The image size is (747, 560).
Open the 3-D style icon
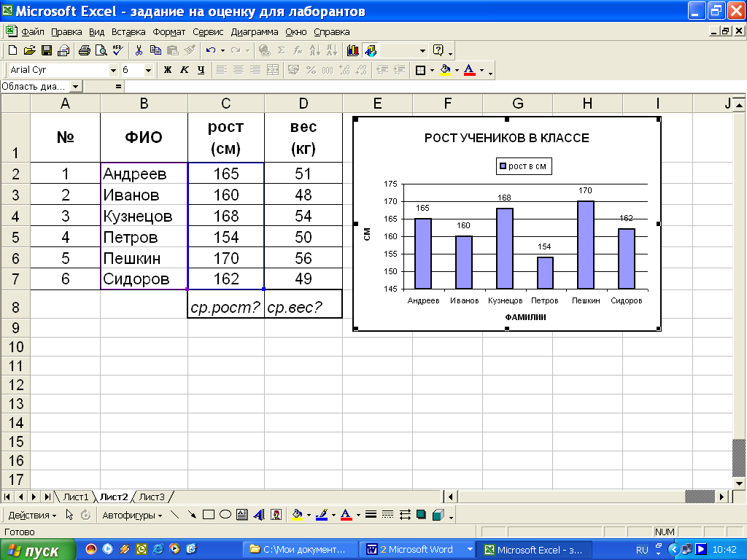click(438, 515)
